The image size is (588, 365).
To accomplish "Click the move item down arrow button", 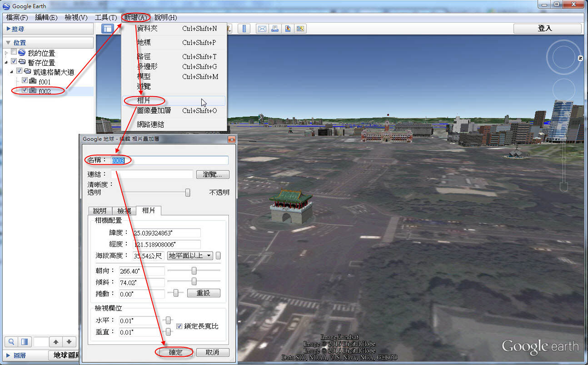I will coord(69,342).
